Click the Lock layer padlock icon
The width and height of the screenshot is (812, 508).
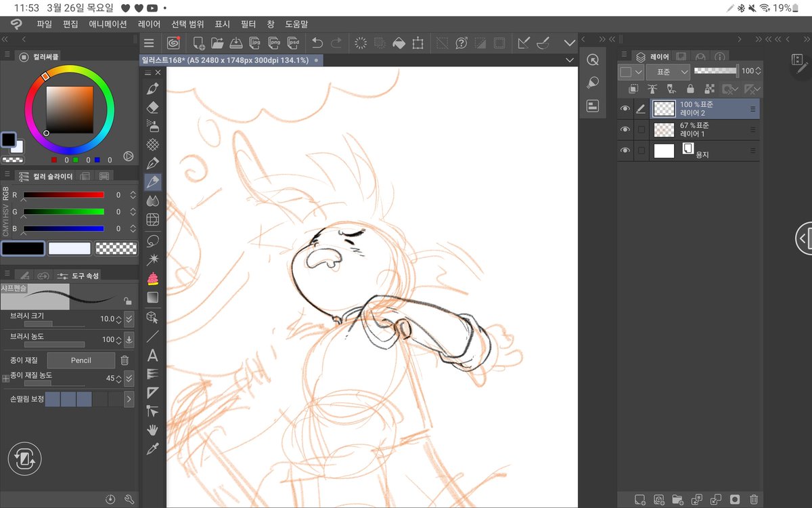point(690,89)
